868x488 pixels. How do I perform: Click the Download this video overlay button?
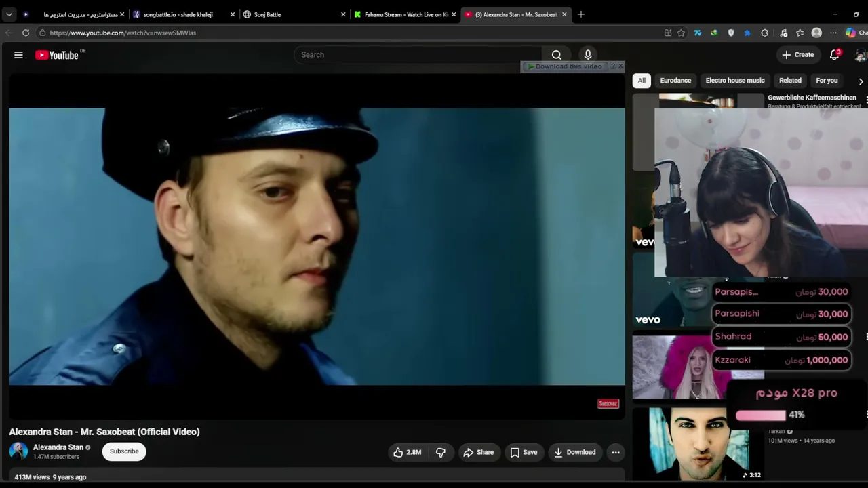tap(565, 66)
